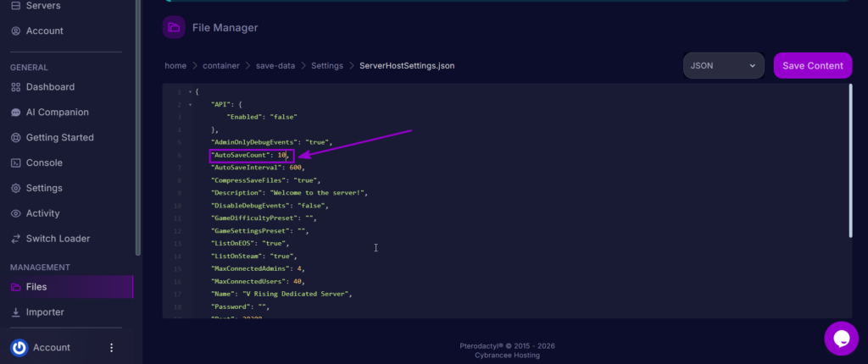Open Getting Started menu item
868x364 pixels.
click(60, 138)
